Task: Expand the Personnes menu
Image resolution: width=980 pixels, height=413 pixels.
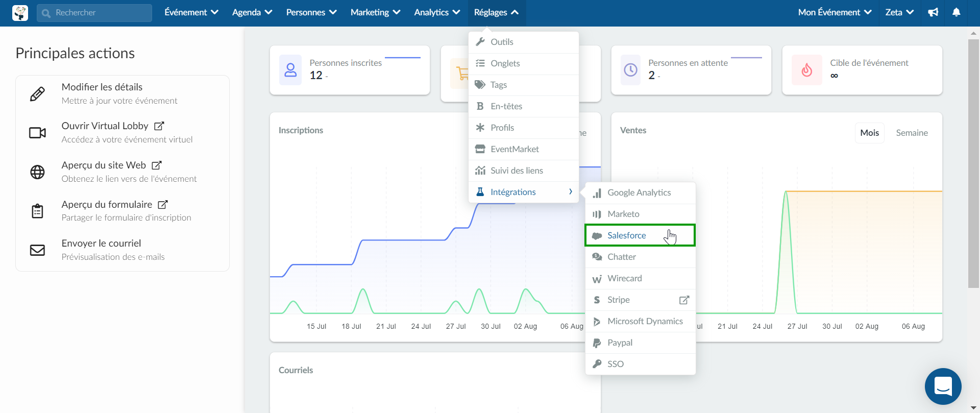Action: (311, 12)
